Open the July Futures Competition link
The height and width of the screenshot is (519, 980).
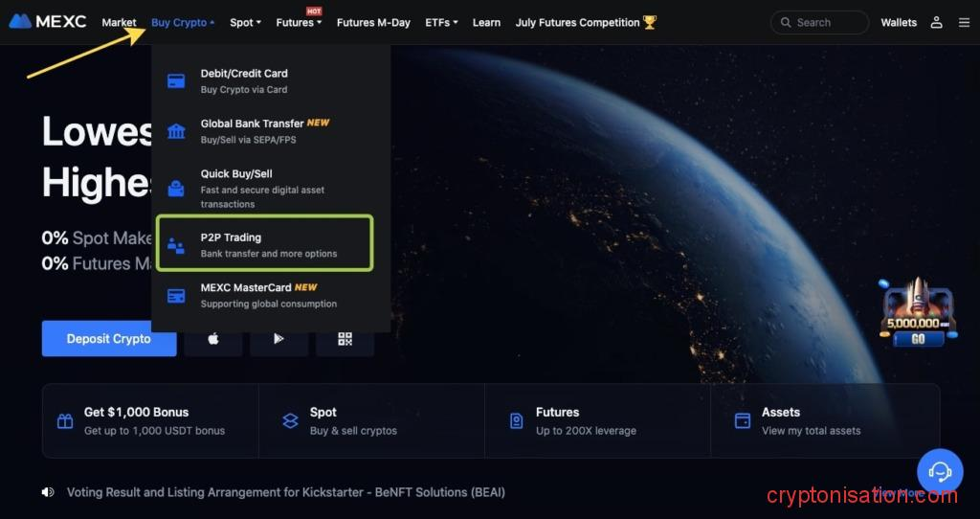point(585,22)
